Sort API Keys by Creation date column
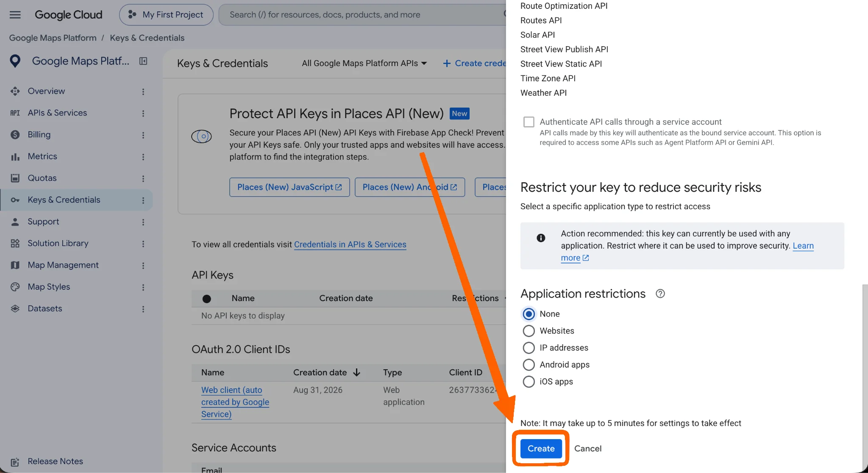 tap(346, 298)
